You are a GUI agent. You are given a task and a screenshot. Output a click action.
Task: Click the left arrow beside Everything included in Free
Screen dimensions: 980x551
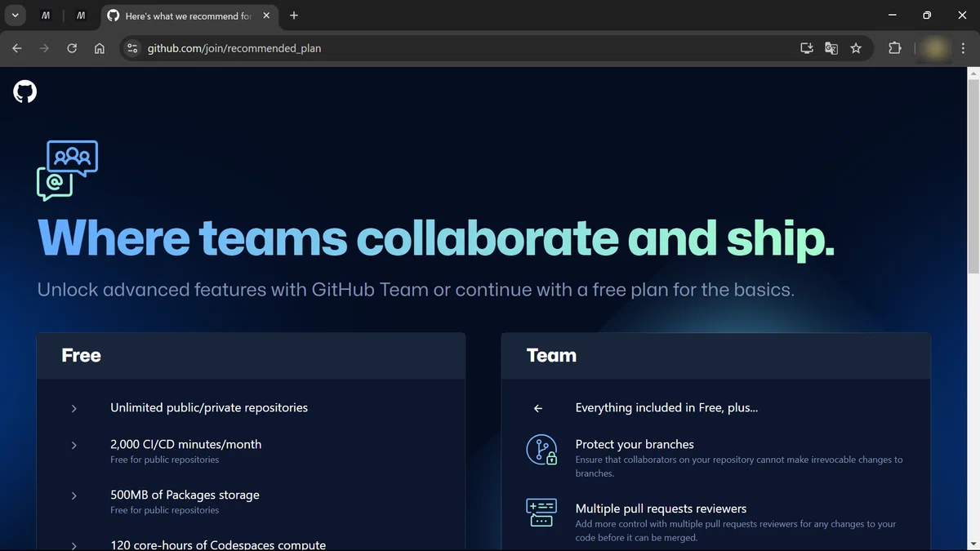538,408
